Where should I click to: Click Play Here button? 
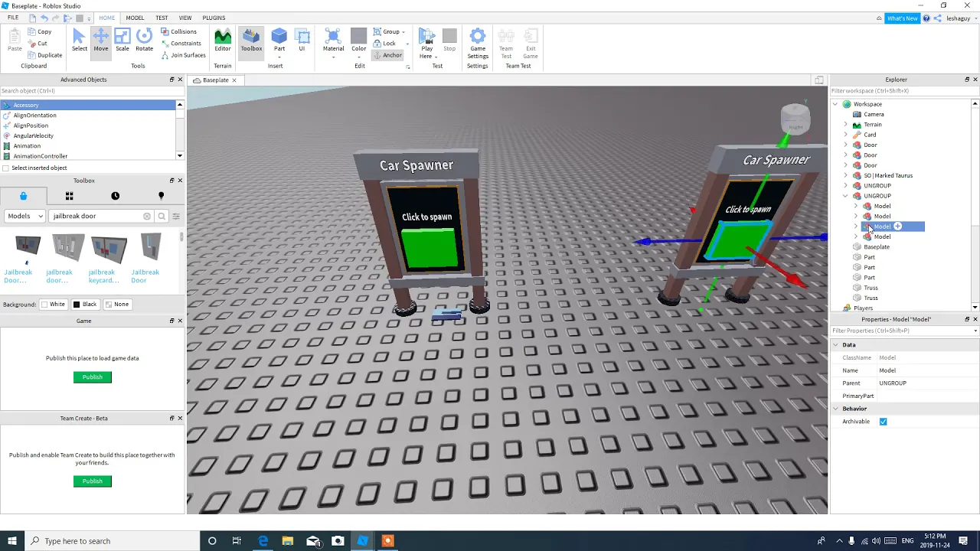[426, 42]
